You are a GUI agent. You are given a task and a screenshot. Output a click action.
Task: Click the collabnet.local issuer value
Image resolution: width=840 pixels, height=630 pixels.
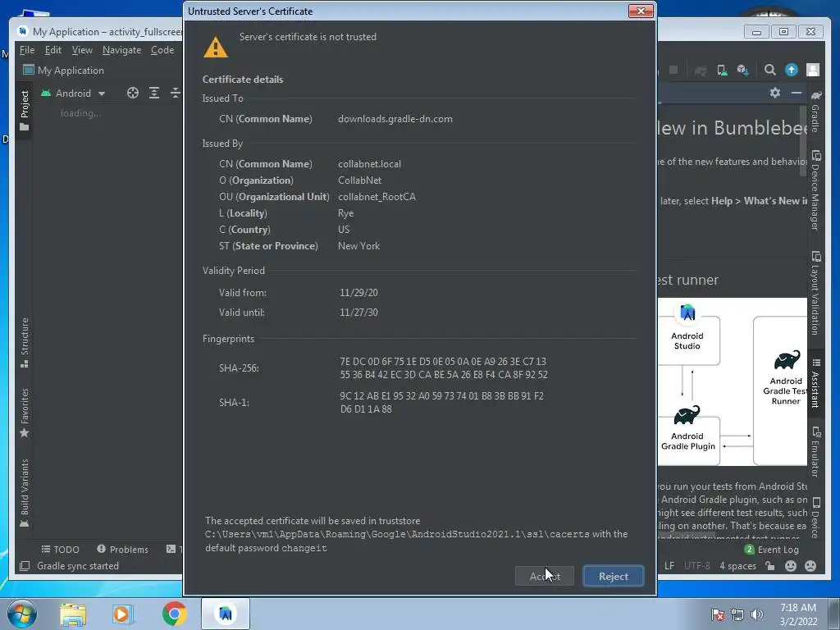[x=369, y=164]
